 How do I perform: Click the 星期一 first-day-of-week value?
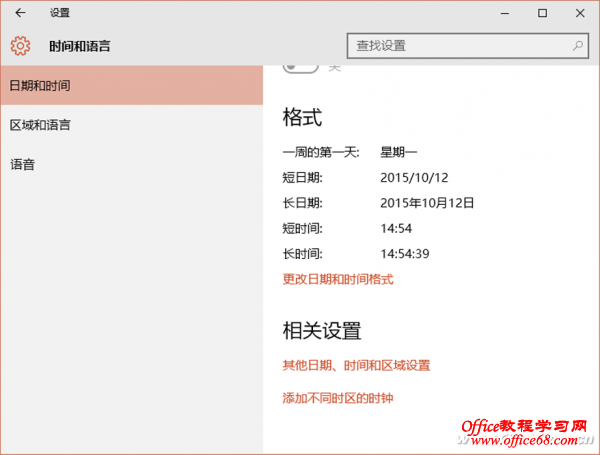[398, 152]
